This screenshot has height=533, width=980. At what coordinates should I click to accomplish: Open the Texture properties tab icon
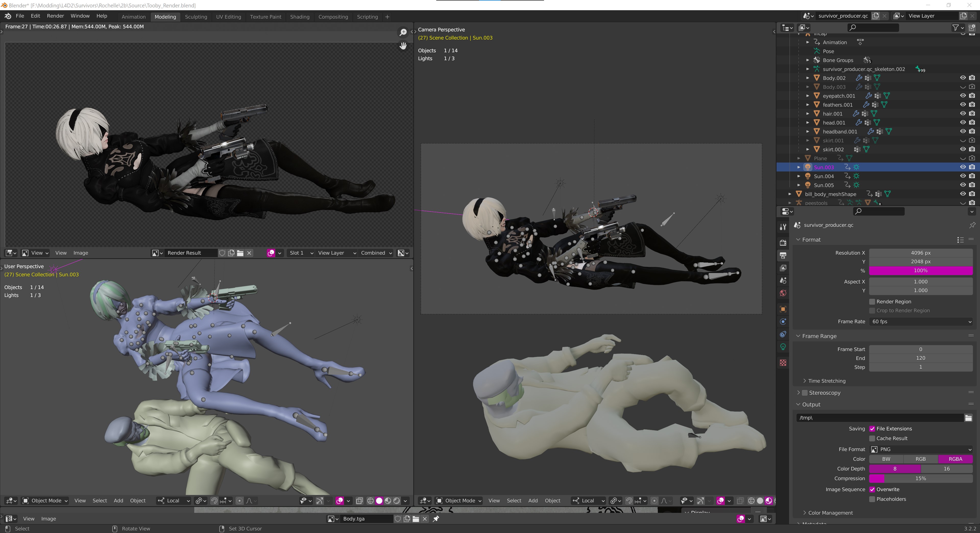[783, 363]
